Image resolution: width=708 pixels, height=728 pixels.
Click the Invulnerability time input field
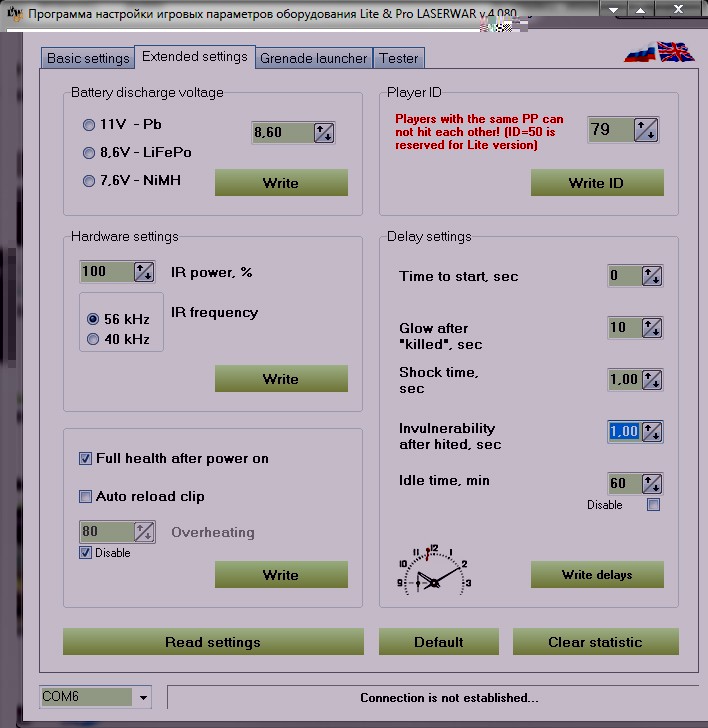click(623, 431)
